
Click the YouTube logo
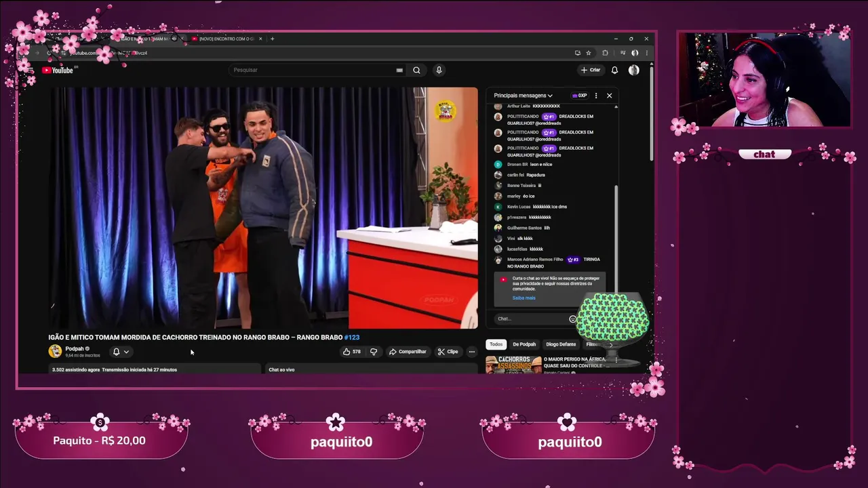57,70
